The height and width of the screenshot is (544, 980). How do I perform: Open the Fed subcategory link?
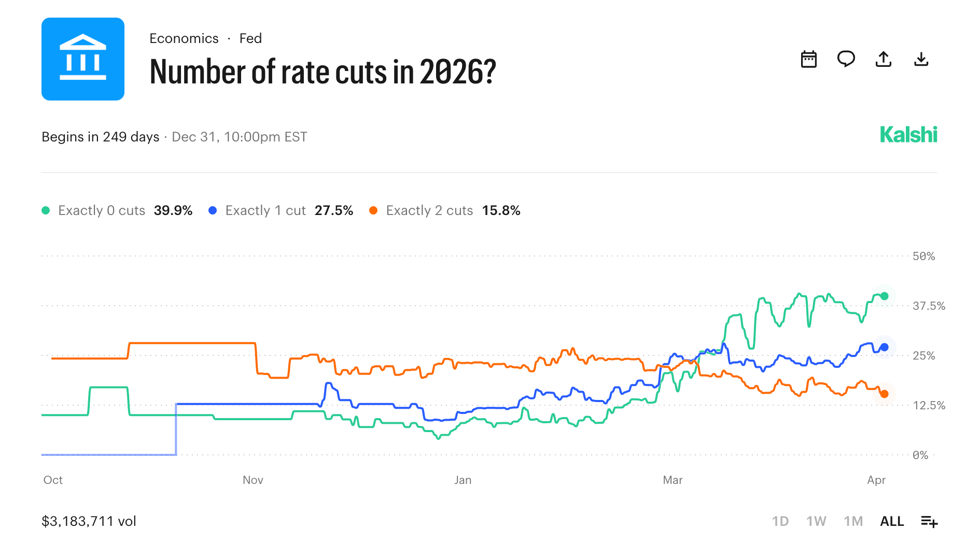(x=250, y=38)
